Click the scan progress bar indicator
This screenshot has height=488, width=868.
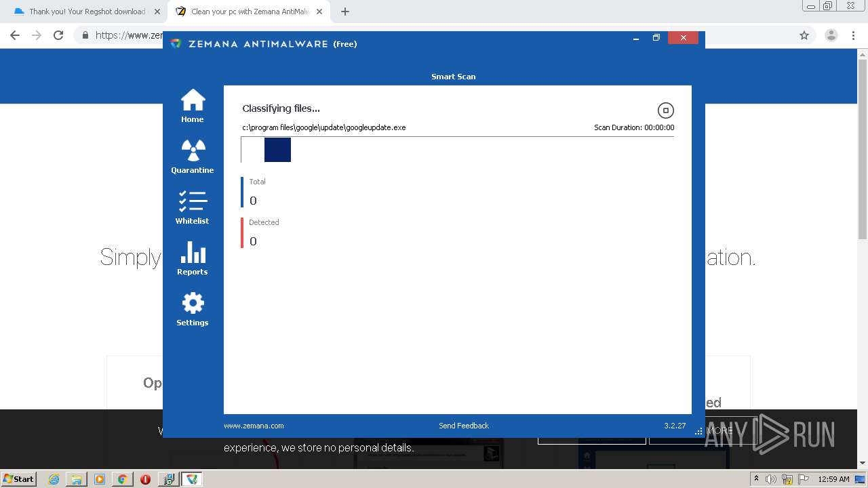pos(277,150)
